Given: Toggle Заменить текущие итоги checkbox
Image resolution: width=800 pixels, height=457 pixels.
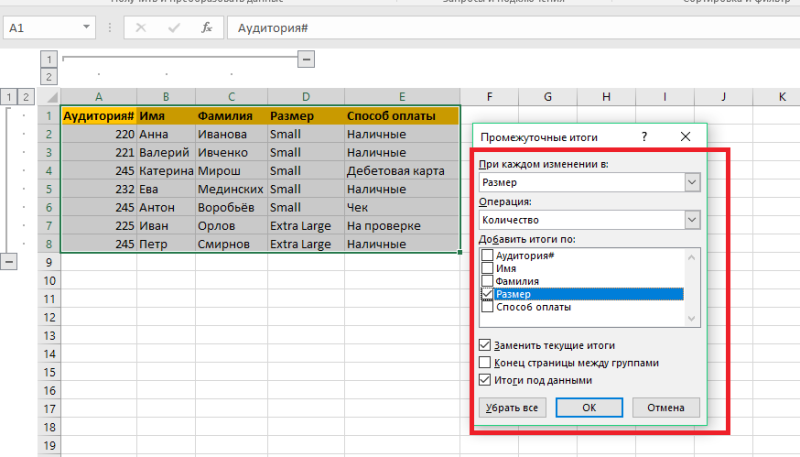Looking at the screenshot, I should 485,345.
